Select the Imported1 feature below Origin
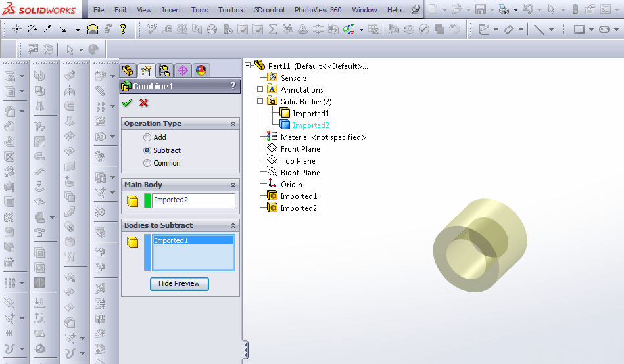624x364 pixels. coord(299,196)
